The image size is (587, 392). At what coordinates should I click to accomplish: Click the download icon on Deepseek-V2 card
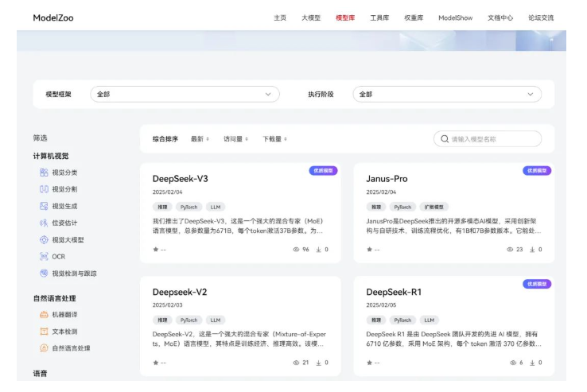click(319, 363)
